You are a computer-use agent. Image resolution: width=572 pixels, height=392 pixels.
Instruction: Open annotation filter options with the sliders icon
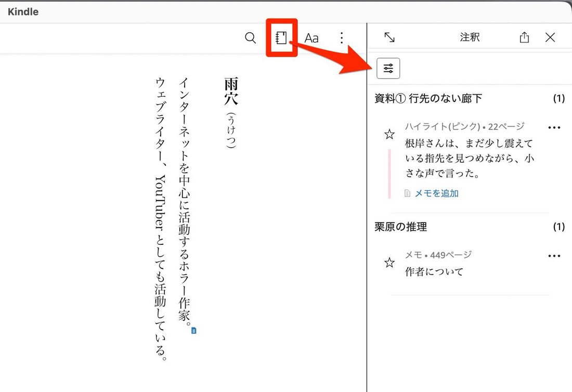point(387,68)
